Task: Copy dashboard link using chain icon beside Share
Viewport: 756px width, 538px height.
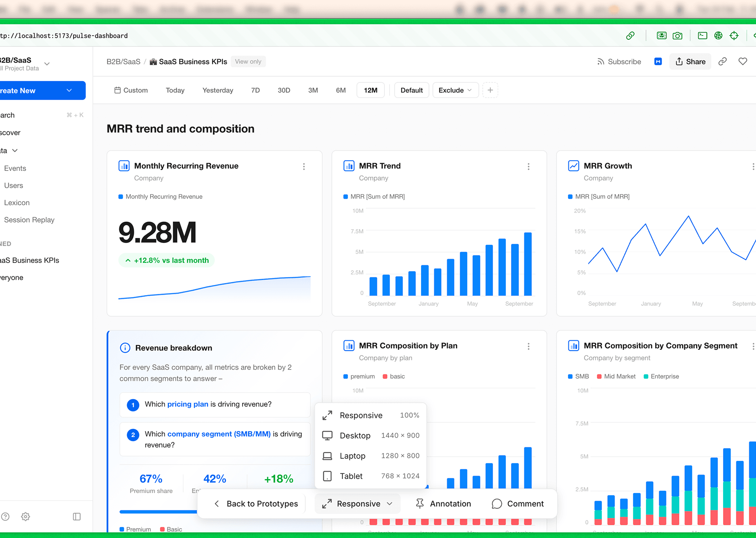Action: coord(722,62)
